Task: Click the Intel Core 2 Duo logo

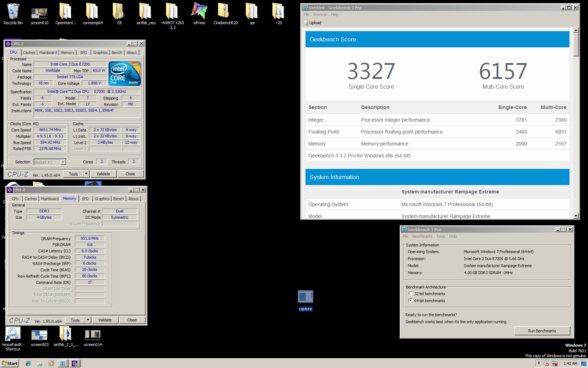Action: coord(125,74)
